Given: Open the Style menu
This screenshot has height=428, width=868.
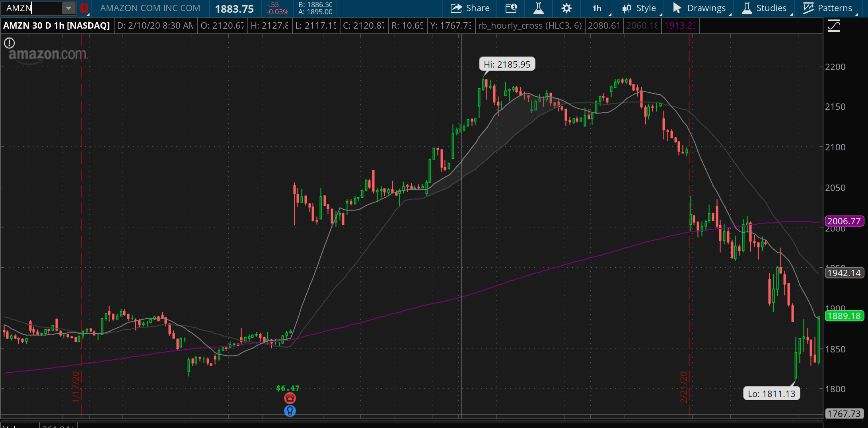Looking at the screenshot, I should coord(639,8).
